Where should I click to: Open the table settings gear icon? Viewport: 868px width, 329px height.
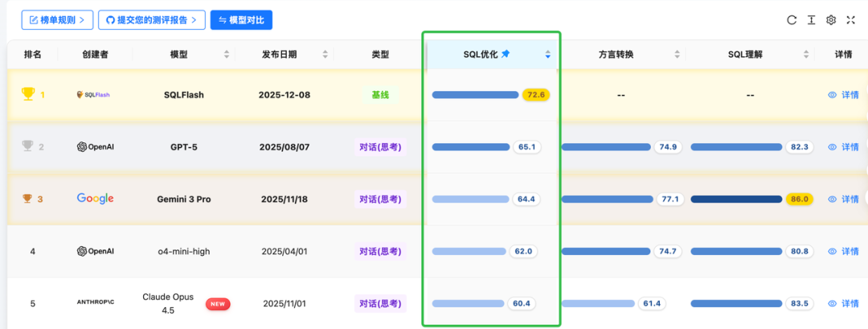tap(831, 20)
